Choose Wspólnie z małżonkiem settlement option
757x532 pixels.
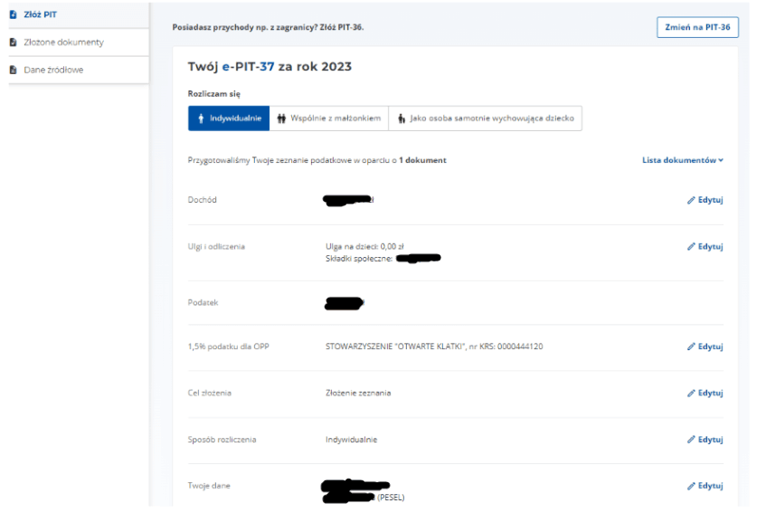point(328,119)
